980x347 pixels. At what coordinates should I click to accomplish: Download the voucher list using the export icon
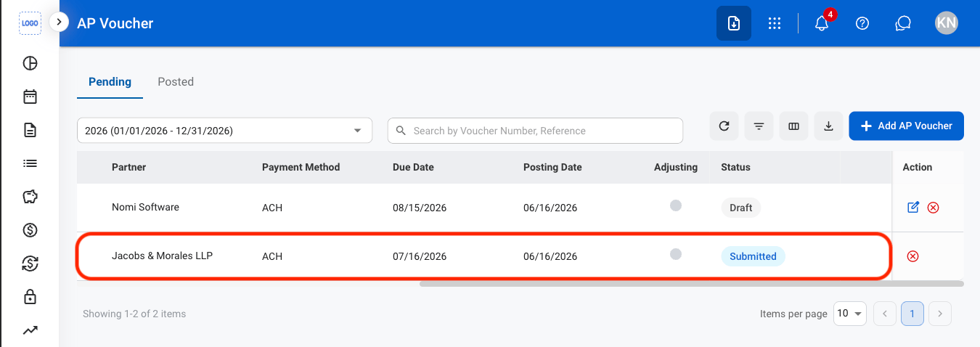828,126
